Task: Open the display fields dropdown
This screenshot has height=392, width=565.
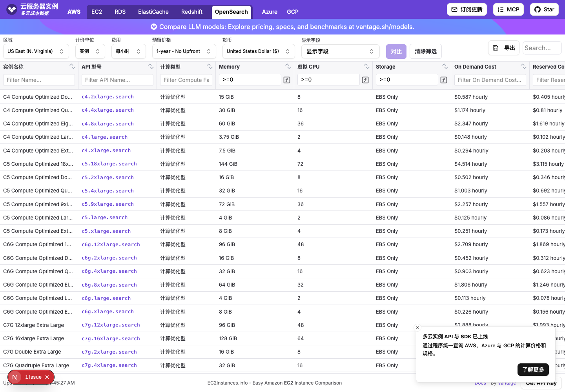Action: (341, 51)
